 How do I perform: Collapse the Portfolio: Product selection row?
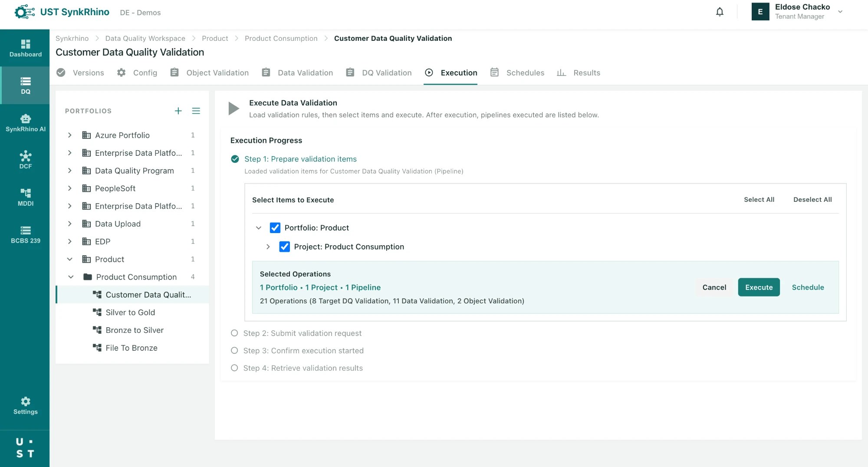(259, 228)
